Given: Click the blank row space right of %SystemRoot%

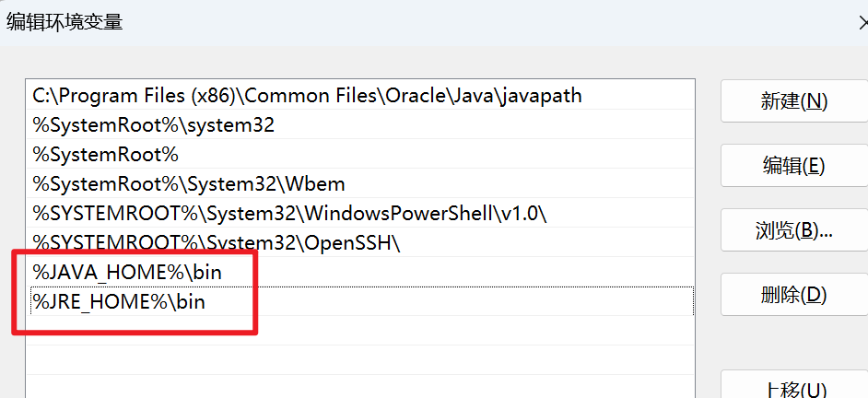Looking at the screenshot, I should pos(436,154).
